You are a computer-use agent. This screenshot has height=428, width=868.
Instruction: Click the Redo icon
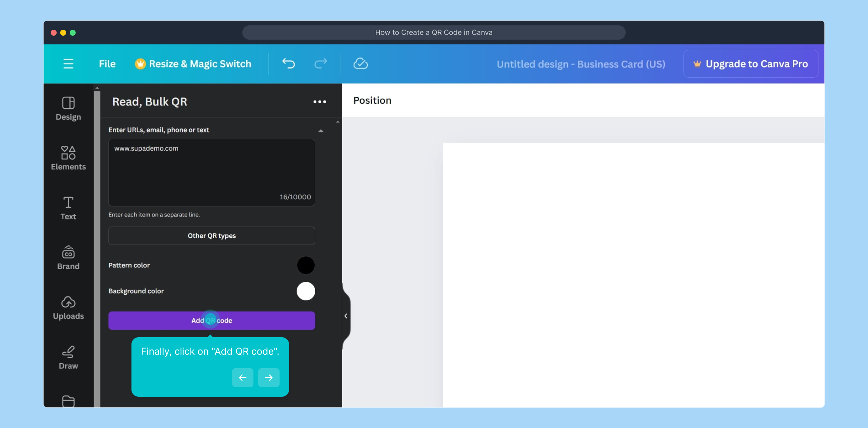click(320, 63)
